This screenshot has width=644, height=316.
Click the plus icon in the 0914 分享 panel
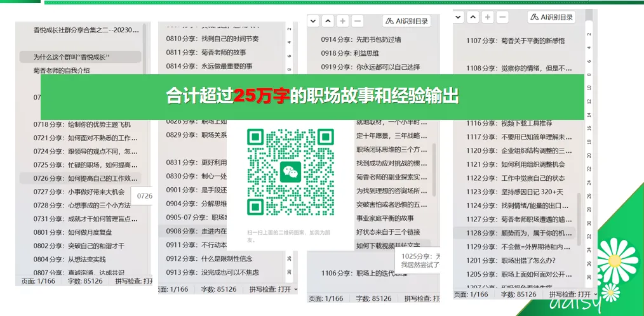[x=342, y=21]
